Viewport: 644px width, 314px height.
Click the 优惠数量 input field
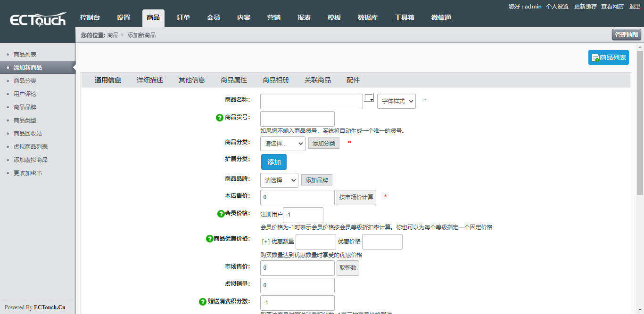tap(316, 242)
